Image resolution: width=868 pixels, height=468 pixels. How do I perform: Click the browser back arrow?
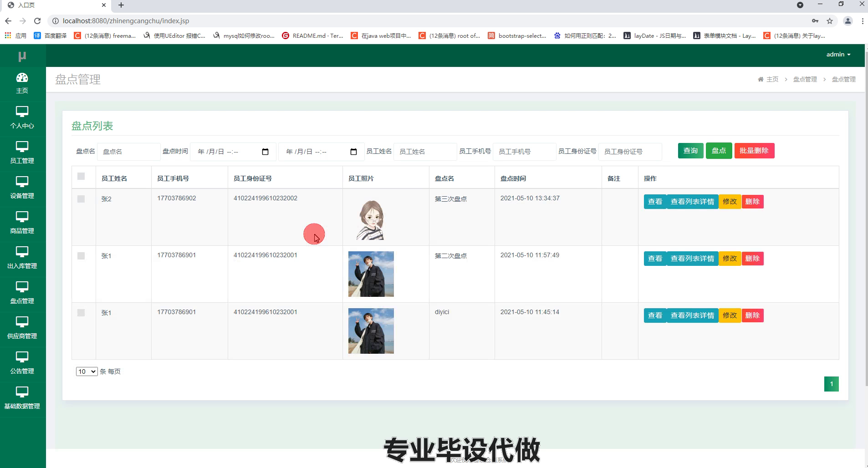8,21
